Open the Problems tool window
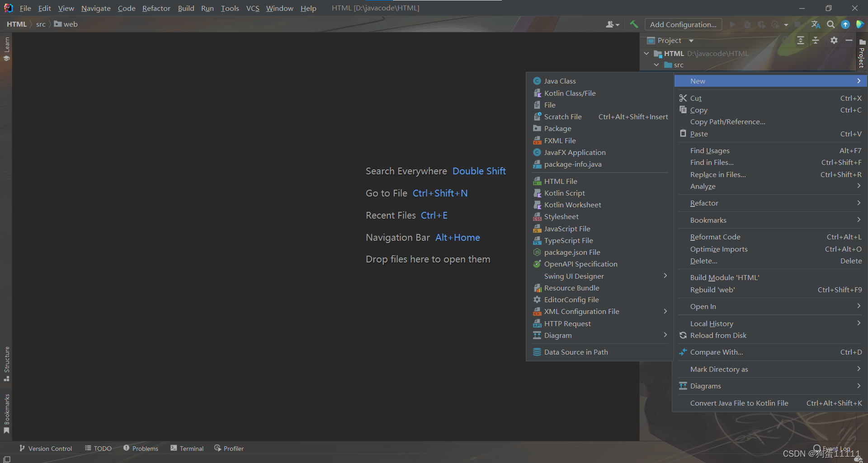Image resolution: width=868 pixels, height=463 pixels. (141, 448)
